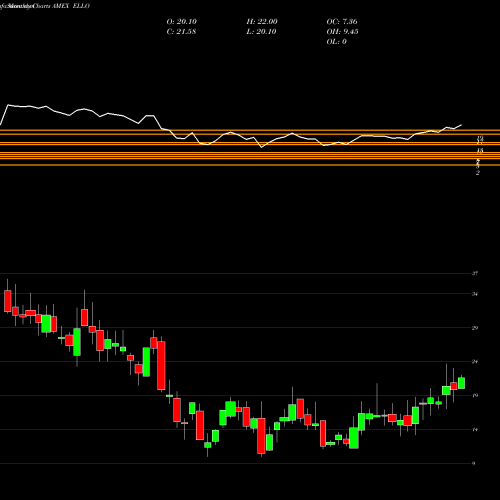Click the OL: 0 value
The image size is (500, 500).
point(337,42)
